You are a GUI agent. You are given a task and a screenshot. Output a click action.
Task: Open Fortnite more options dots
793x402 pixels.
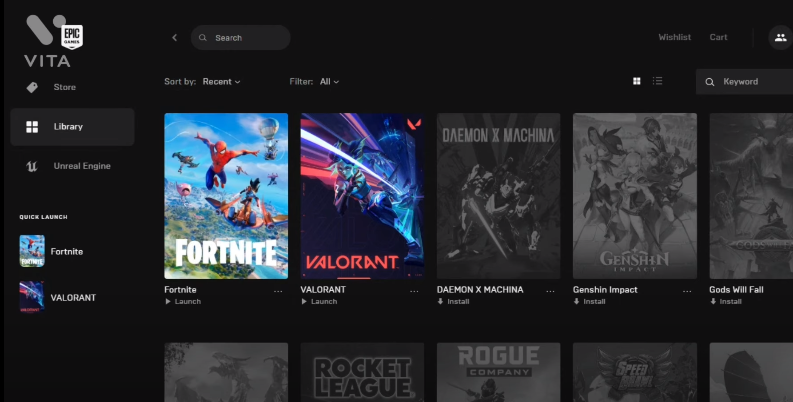278,291
